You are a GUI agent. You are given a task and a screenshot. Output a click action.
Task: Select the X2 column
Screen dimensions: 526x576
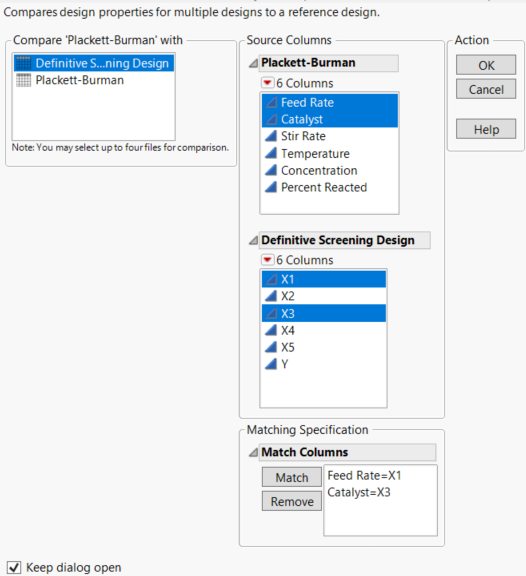pyautogui.click(x=324, y=296)
